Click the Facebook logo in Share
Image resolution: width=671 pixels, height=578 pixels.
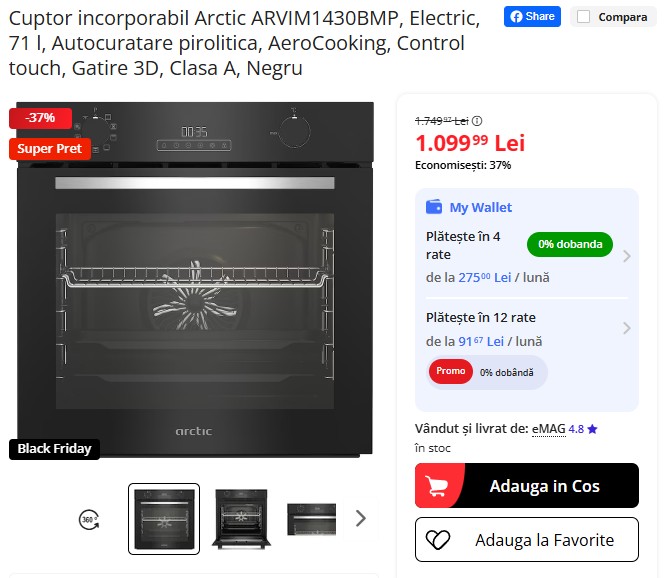517,17
